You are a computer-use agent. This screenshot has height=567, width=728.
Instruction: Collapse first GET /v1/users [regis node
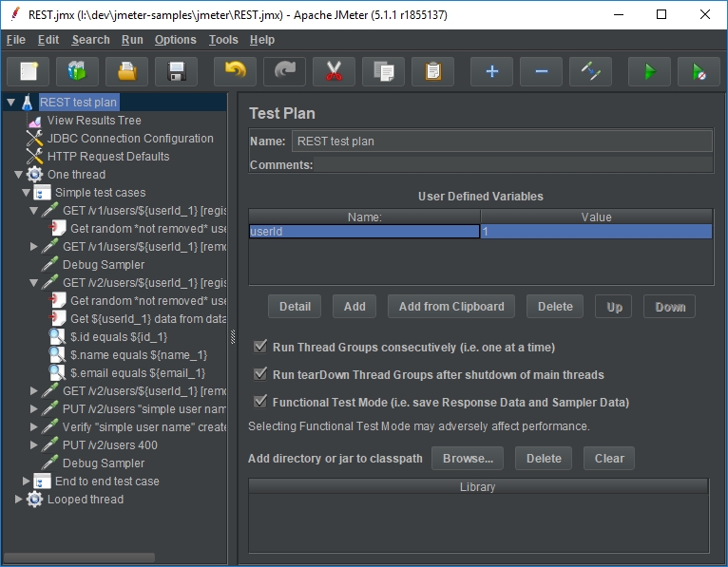(x=34, y=211)
